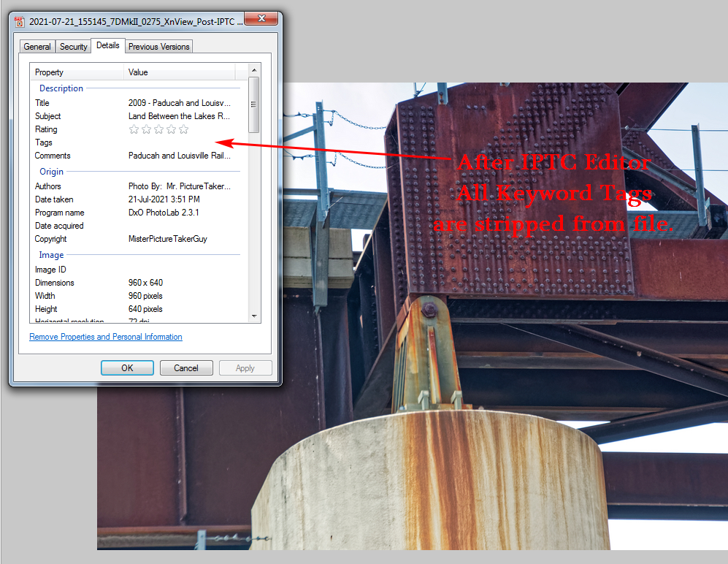Set rating to third star
Screen dimensions: 728x564
coord(158,129)
